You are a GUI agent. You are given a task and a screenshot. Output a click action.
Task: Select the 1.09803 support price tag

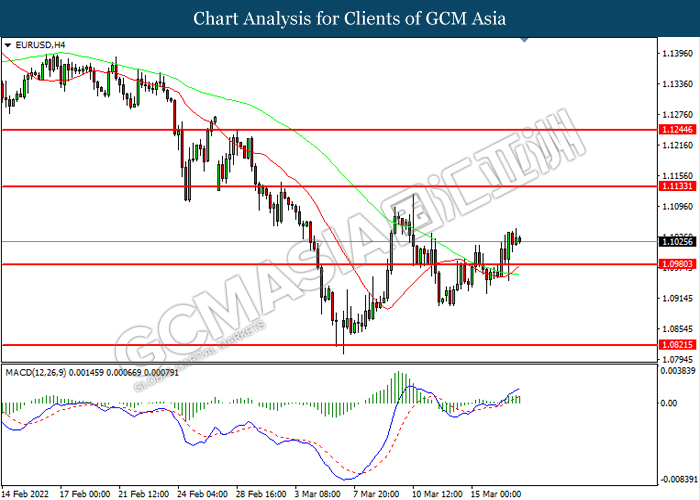click(x=677, y=264)
